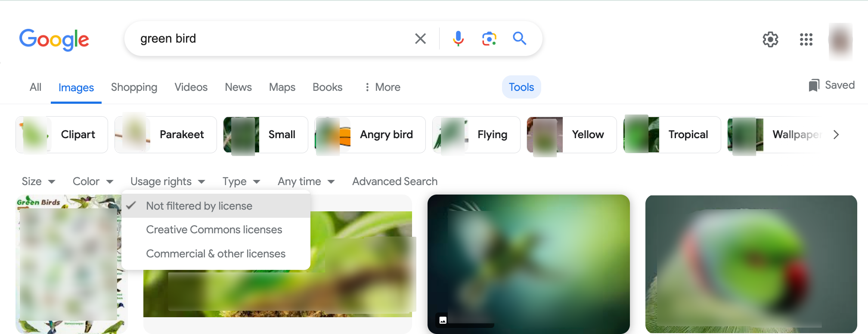Start a voice search with the microphone icon

458,38
